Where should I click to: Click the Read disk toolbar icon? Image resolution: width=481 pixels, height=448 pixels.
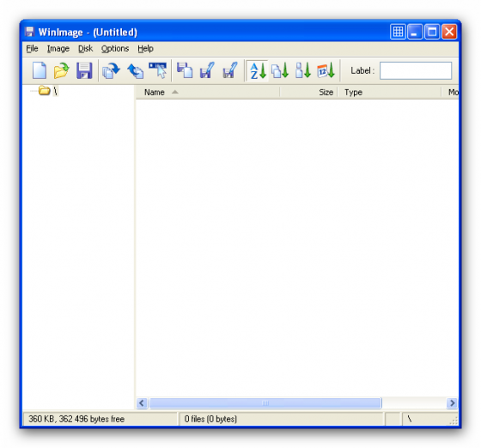tap(185, 70)
